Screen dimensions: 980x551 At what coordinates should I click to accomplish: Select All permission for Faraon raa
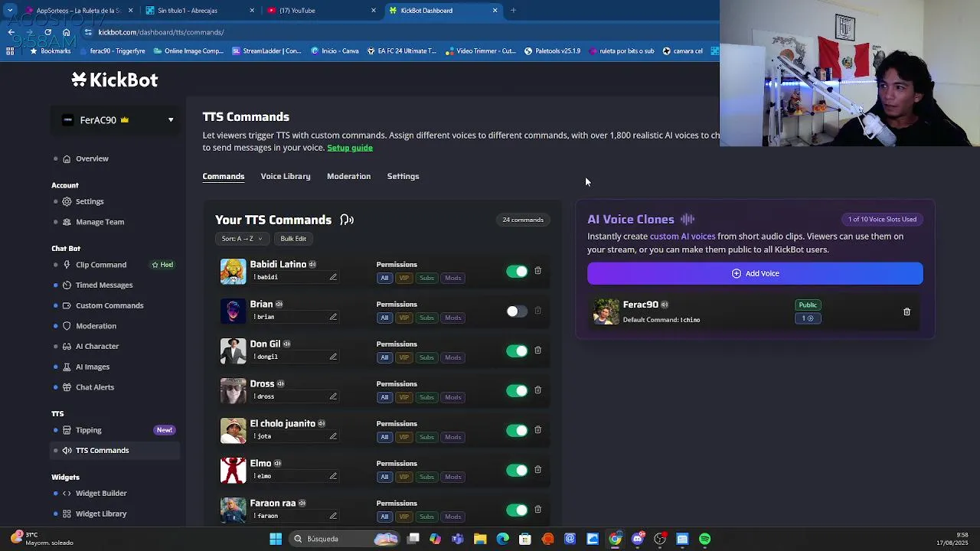384,517
